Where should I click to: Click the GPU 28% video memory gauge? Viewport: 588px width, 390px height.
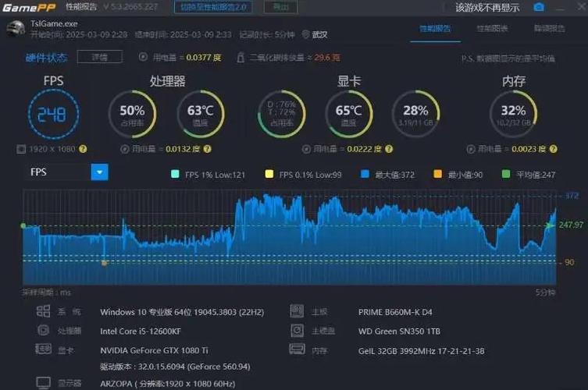coord(416,114)
